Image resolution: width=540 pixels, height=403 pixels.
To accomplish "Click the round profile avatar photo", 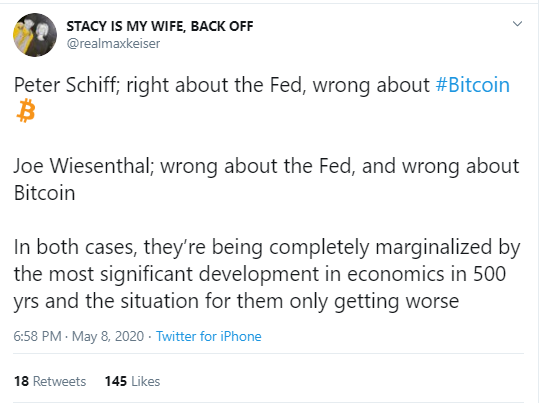I will [35, 35].
